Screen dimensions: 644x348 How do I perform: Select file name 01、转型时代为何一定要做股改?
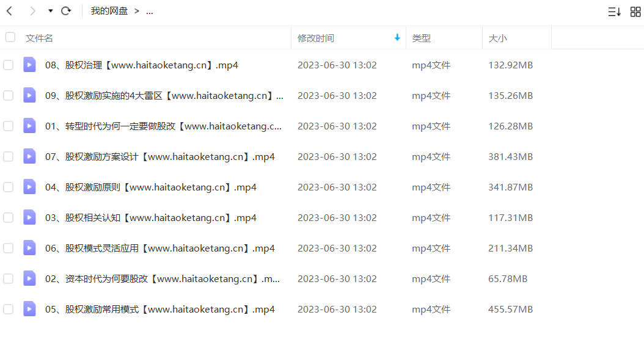[x=164, y=126]
